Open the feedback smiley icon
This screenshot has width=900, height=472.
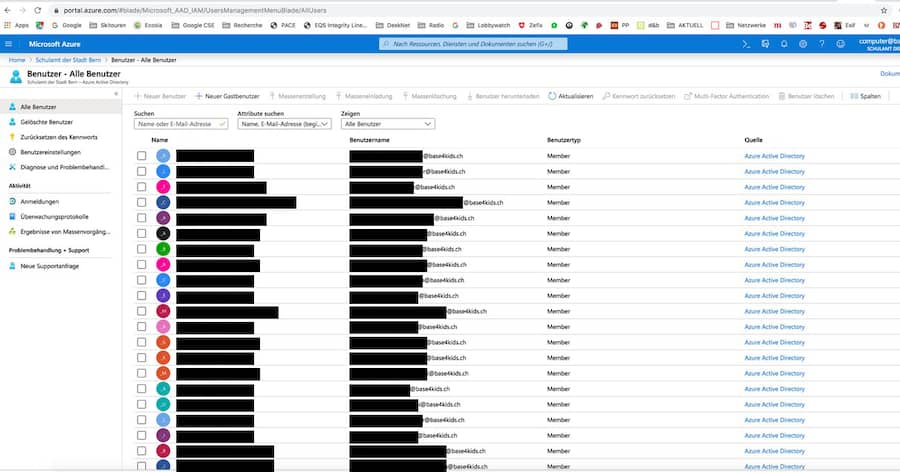tap(840, 44)
